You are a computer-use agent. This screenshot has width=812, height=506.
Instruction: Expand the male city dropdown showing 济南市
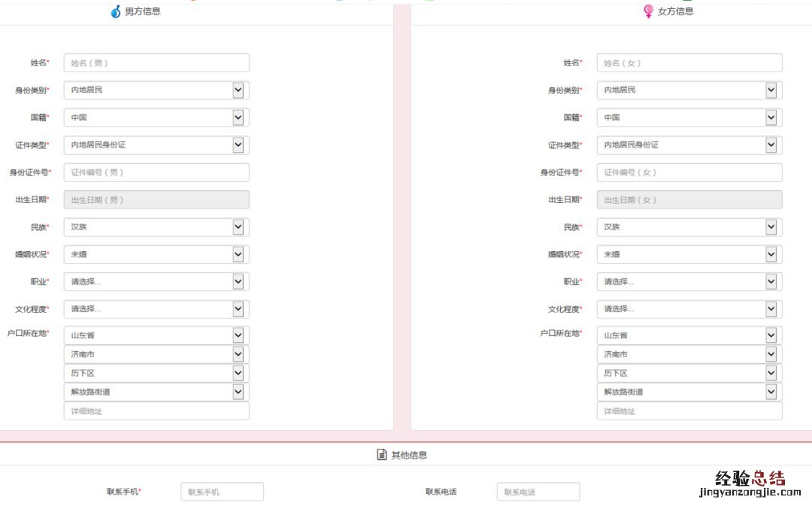tap(238, 353)
